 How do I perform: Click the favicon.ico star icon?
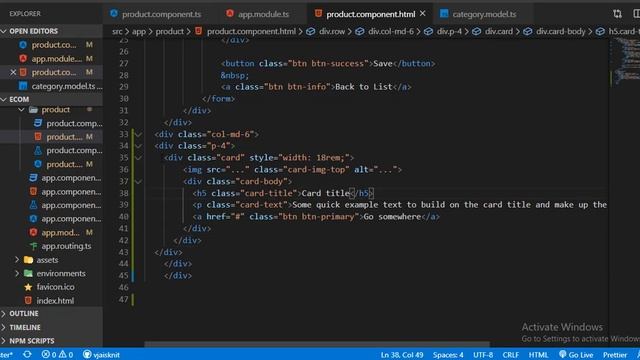pos(28,287)
